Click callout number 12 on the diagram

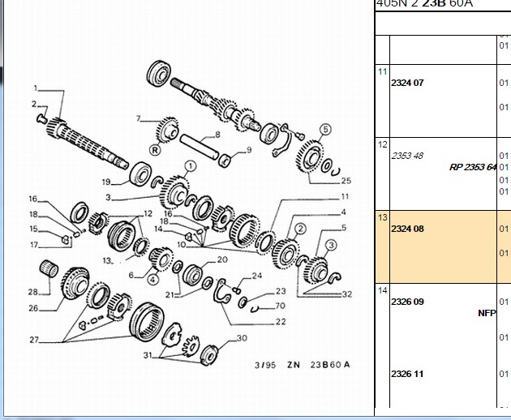point(148,213)
